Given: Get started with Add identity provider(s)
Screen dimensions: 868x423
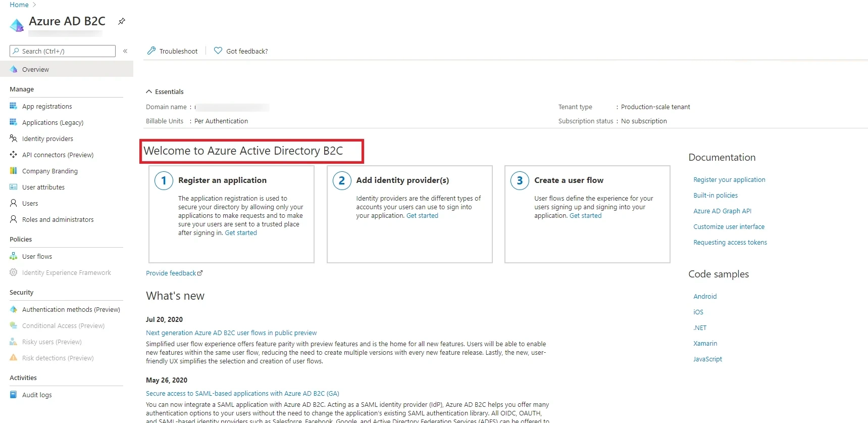Looking at the screenshot, I should click(x=422, y=215).
